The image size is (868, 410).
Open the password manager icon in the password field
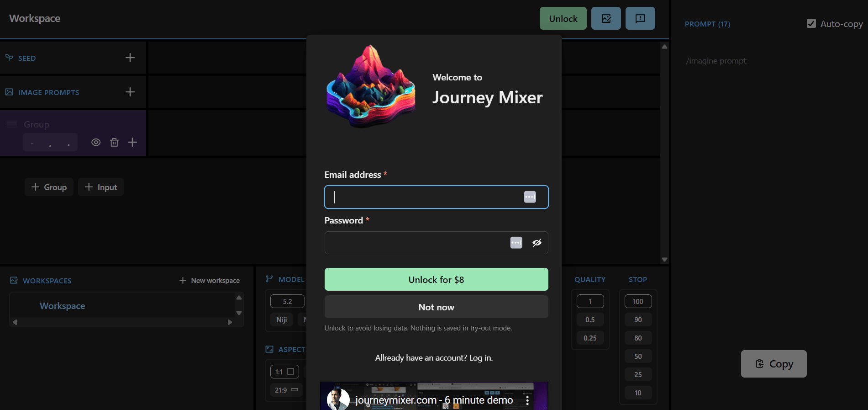point(516,243)
